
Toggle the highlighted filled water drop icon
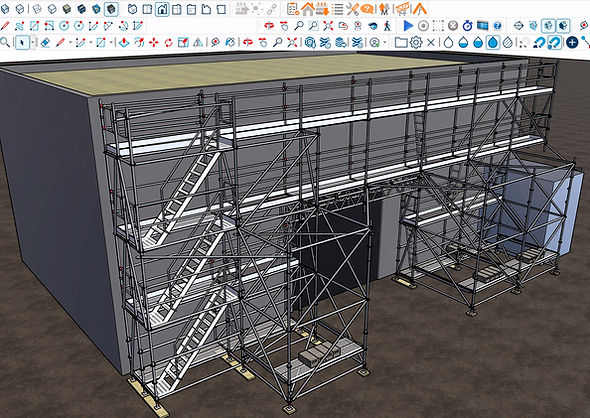(x=493, y=42)
